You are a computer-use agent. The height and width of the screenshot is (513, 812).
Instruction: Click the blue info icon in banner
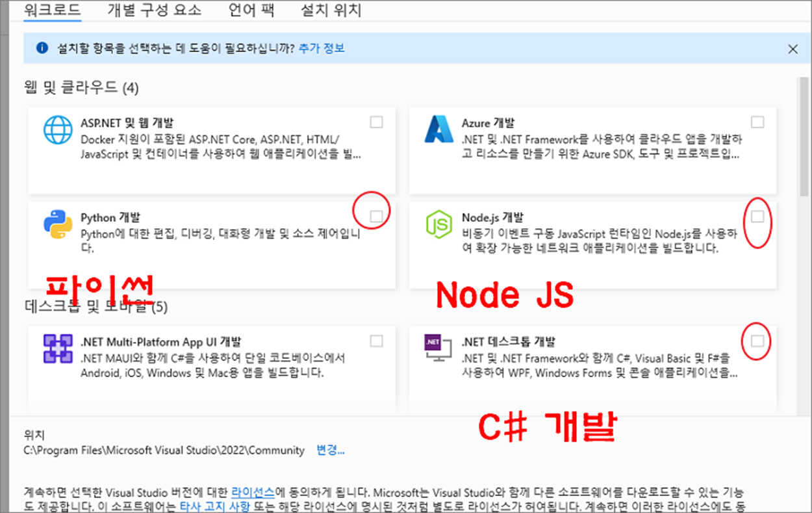[42, 48]
